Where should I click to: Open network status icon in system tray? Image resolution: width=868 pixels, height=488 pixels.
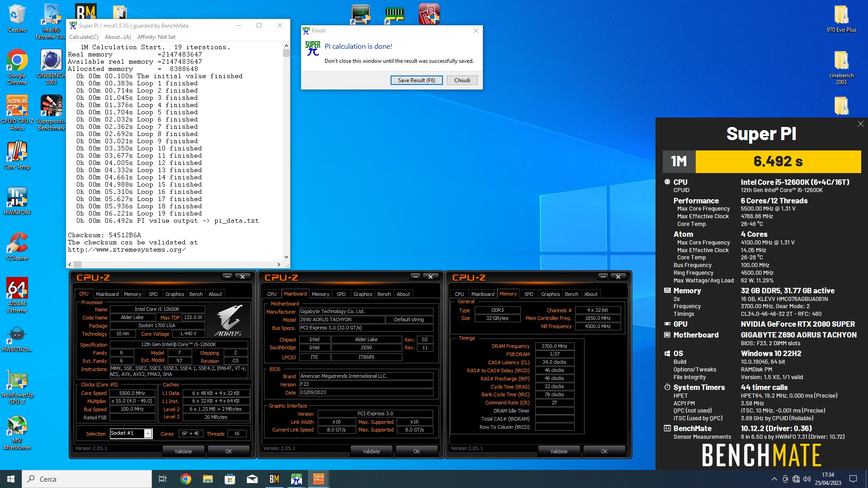tap(796, 479)
